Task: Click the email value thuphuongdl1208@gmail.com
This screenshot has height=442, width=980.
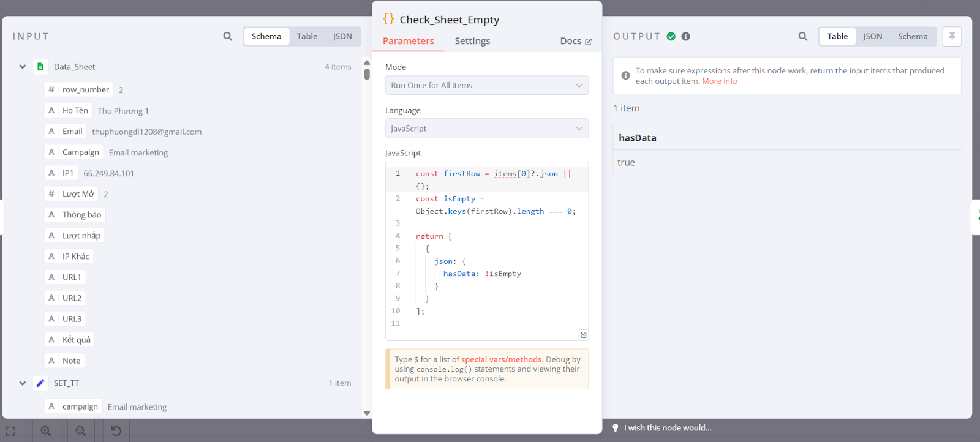Action: (x=147, y=132)
